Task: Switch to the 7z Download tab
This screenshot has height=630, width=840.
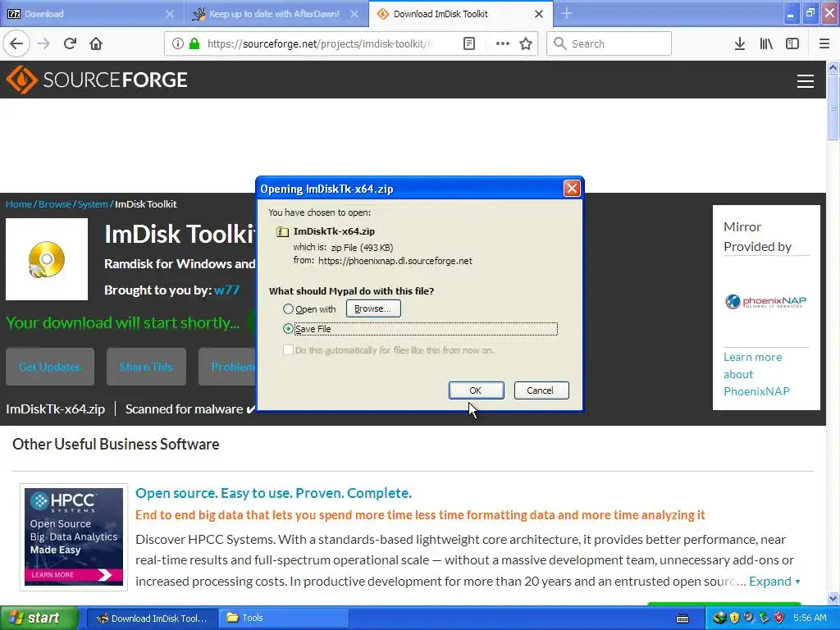Action: tap(92, 14)
